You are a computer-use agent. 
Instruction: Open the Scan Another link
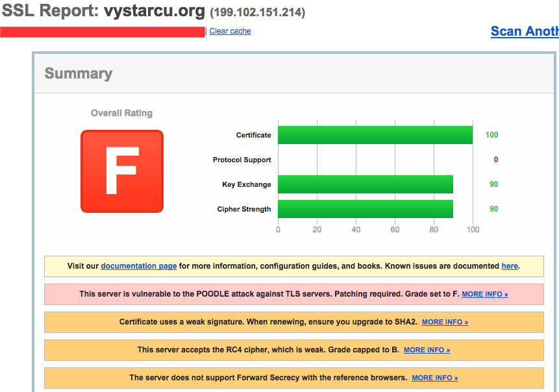[x=525, y=31]
